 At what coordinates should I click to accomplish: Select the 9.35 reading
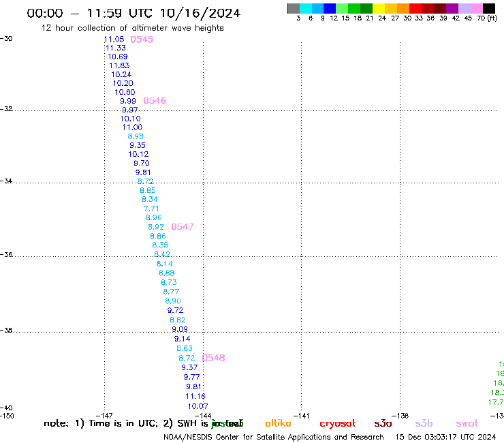click(138, 145)
